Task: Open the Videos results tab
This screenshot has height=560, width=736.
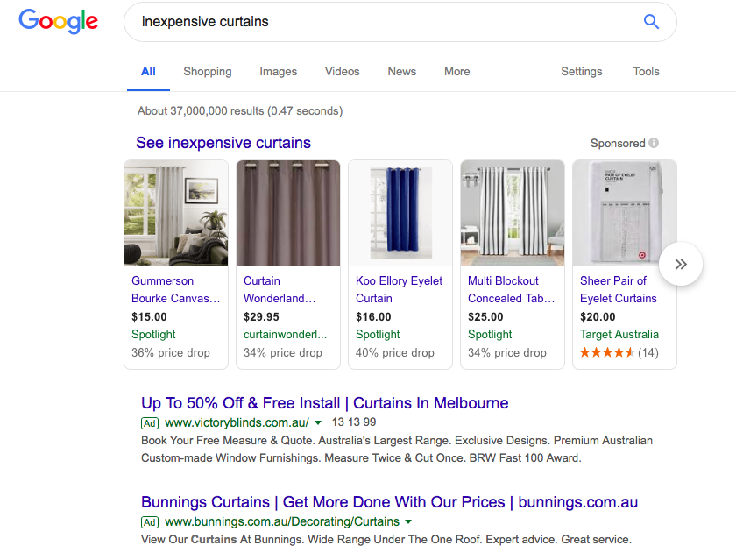Action: [x=342, y=72]
